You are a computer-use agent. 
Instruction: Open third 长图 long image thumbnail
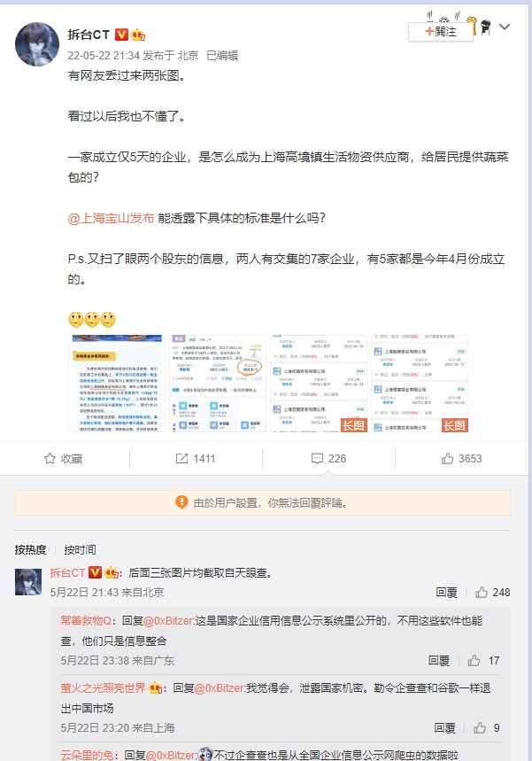[319, 384]
